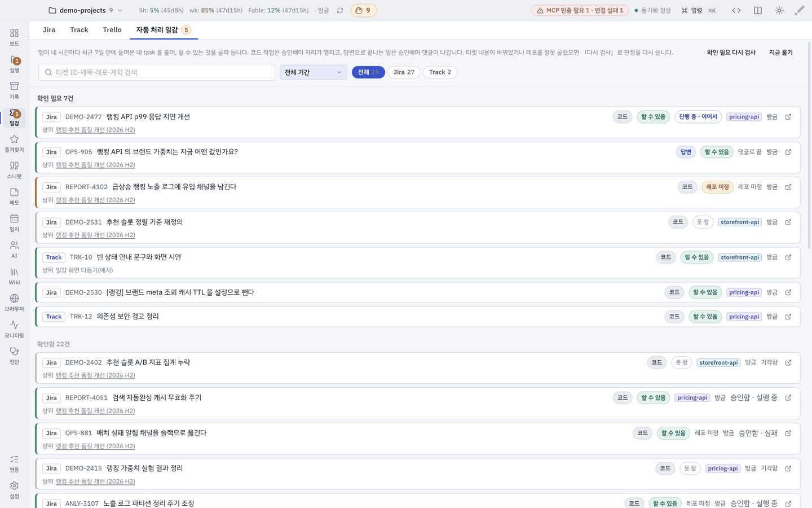Open external link for TRK-12 row
Image resolution: width=812 pixels, height=508 pixels.
788,317
